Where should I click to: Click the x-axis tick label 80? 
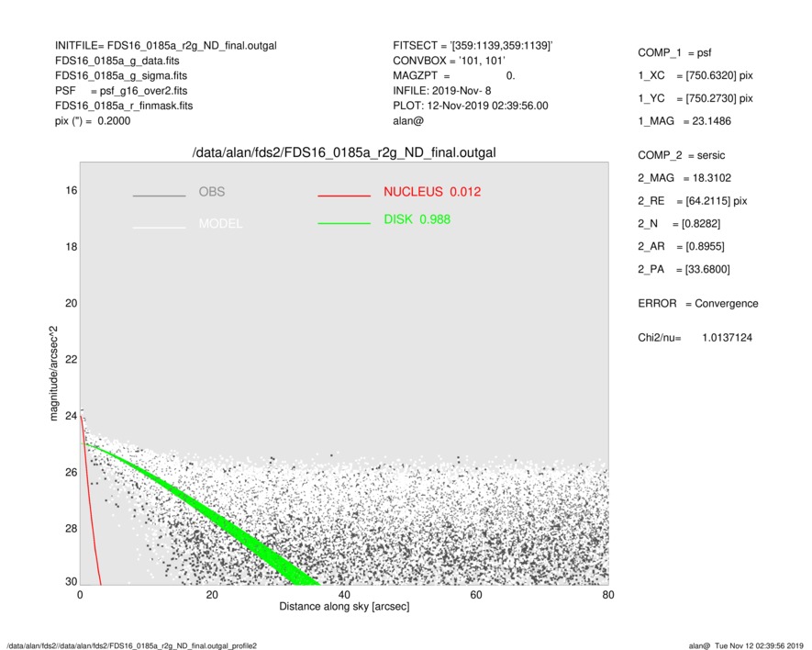tap(608, 595)
